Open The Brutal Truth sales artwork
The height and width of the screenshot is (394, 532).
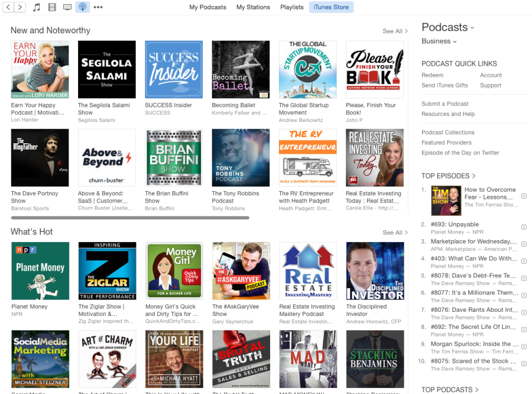click(x=241, y=359)
